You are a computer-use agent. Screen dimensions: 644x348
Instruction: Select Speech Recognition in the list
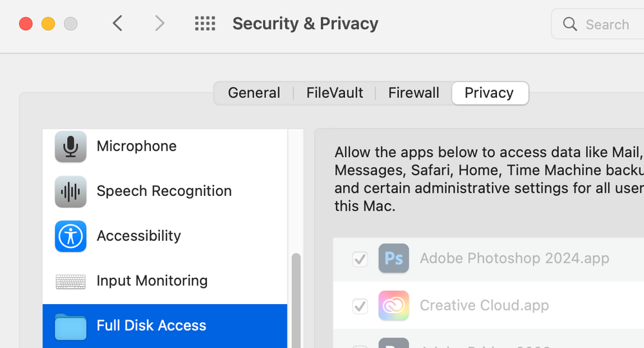[164, 191]
